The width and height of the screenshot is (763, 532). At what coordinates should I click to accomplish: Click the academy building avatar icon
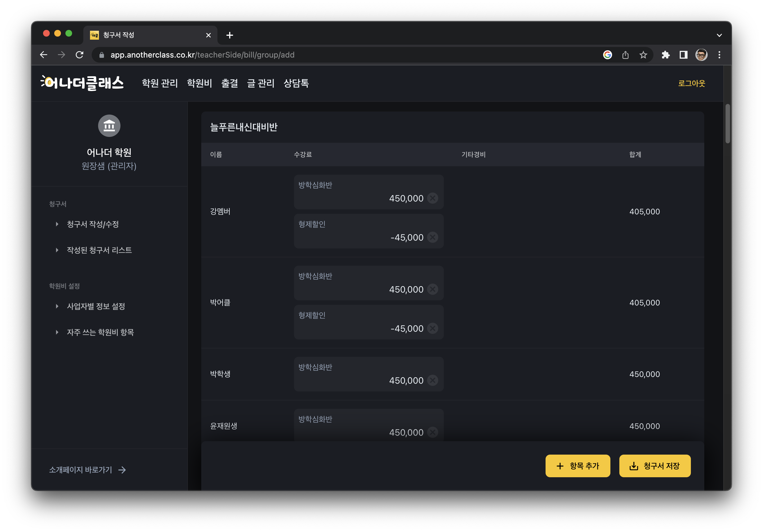(109, 126)
